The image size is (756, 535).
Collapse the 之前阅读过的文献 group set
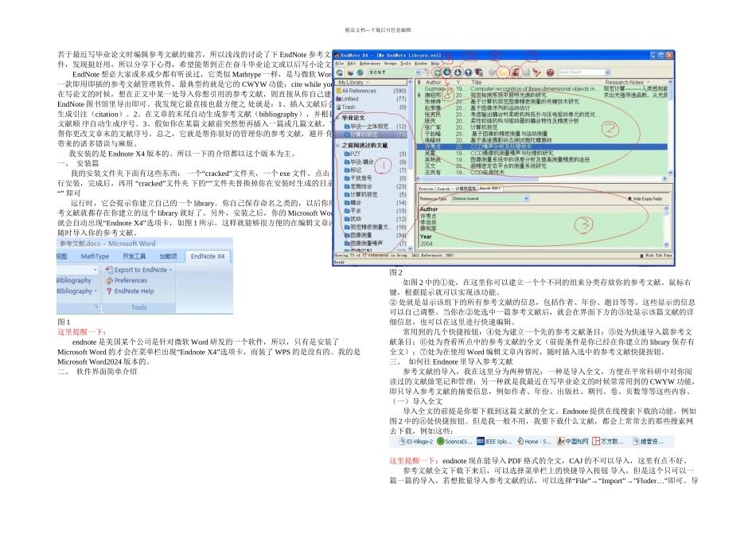(337, 145)
